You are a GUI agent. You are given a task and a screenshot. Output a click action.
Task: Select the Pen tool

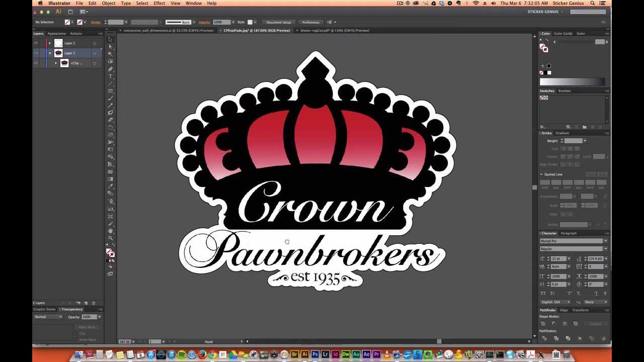click(110, 69)
